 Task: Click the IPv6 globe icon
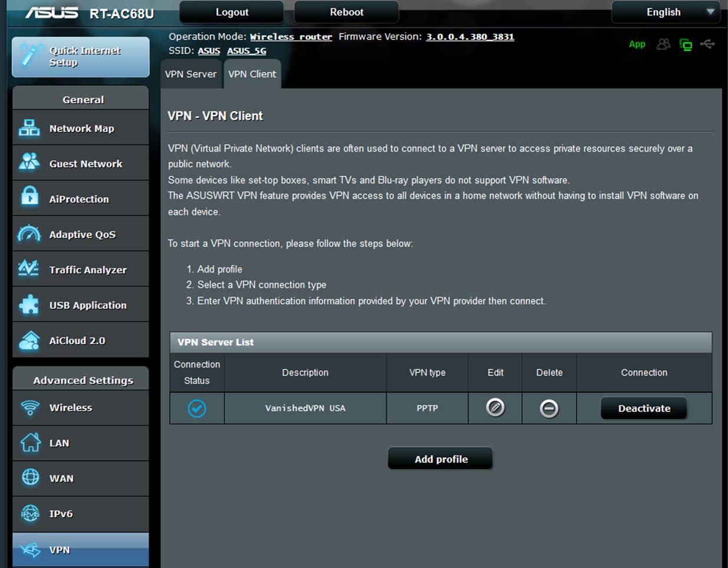click(30, 513)
